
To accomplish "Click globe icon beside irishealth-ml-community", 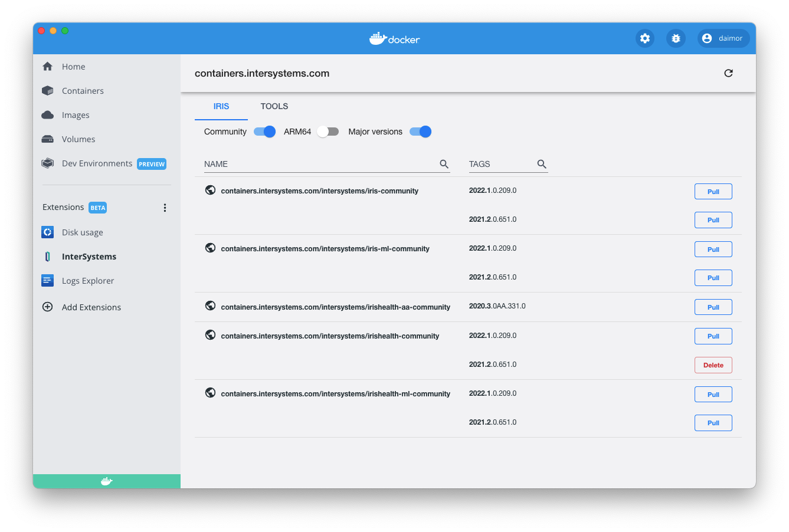I will 210,393.
